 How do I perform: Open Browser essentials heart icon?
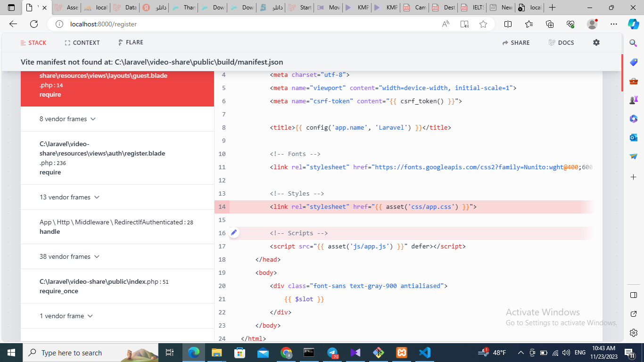(x=570, y=24)
